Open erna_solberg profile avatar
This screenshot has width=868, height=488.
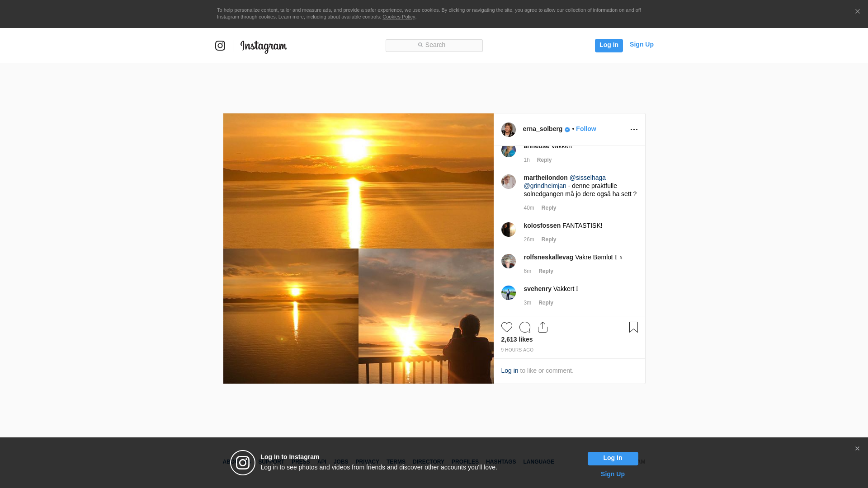508,130
